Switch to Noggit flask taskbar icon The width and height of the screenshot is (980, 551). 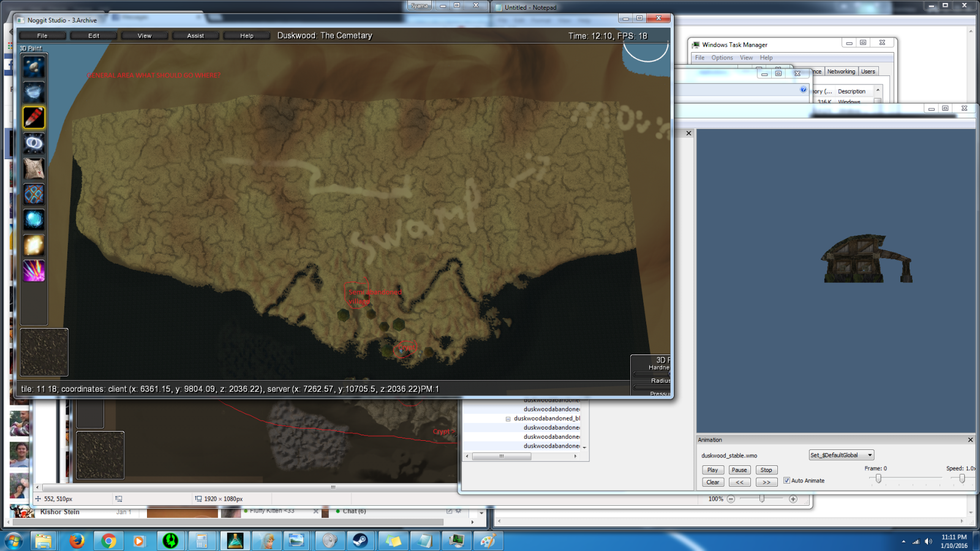[235, 541]
